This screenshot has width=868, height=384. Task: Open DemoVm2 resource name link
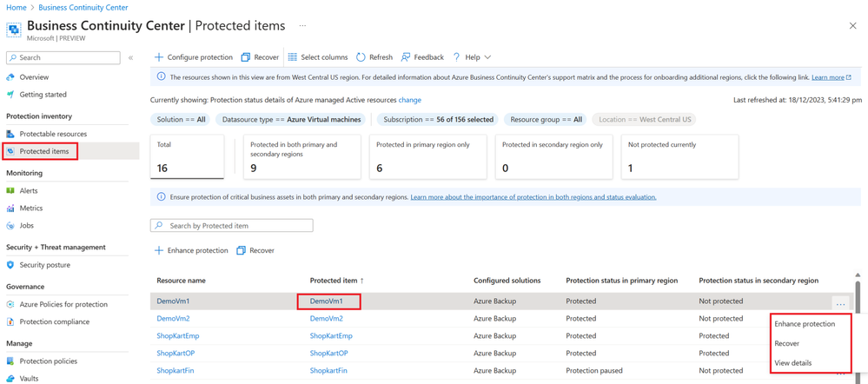click(x=173, y=319)
